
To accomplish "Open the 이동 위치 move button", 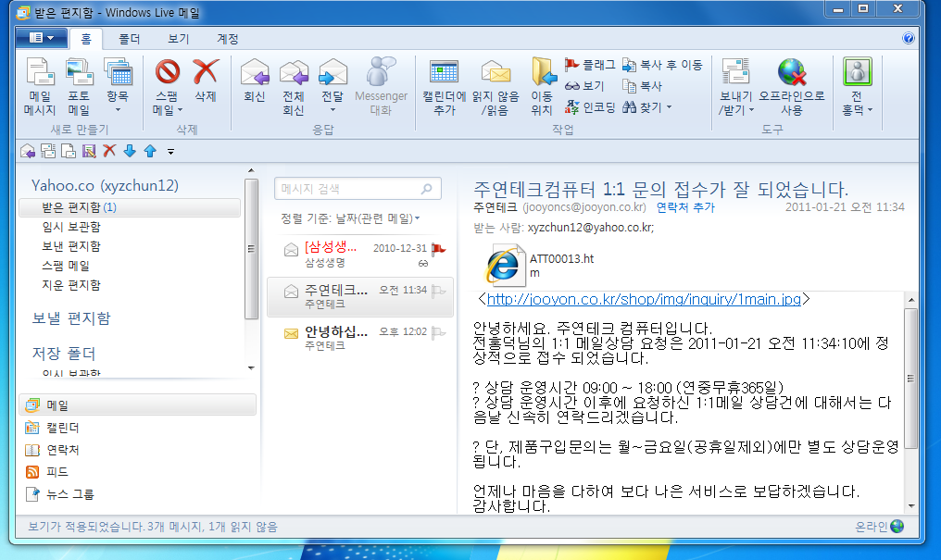I will pos(543,87).
